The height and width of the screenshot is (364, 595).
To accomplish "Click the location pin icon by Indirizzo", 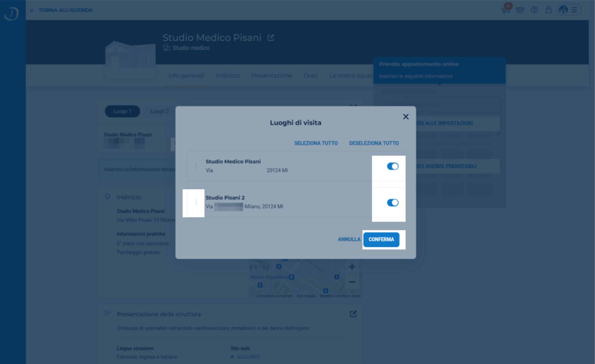I will coord(107,197).
